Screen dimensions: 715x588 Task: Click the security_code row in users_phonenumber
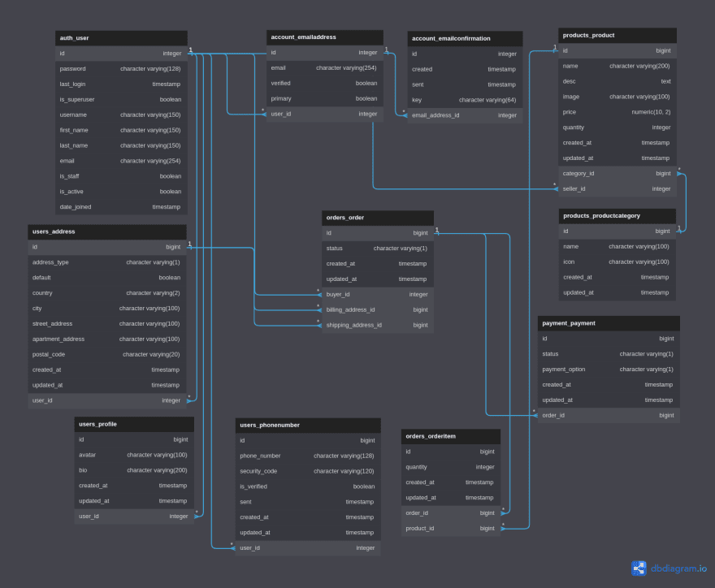coord(308,472)
